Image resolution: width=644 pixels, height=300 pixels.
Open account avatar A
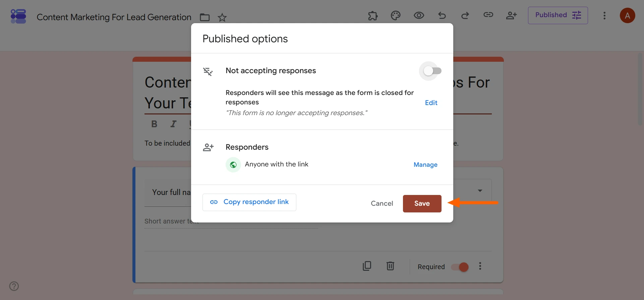[x=628, y=15]
